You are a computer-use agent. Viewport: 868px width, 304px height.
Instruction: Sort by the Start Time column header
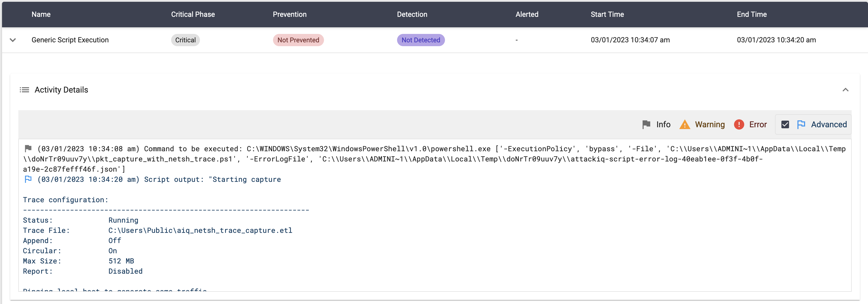click(x=607, y=14)
